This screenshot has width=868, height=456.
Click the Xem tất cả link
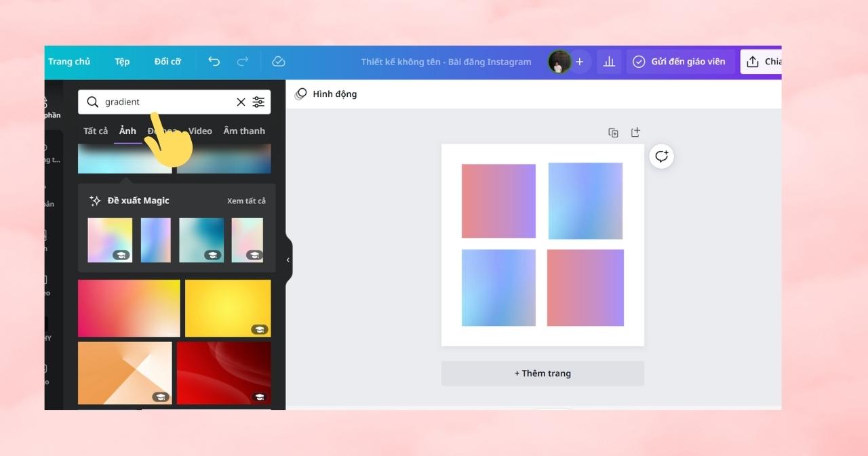coord(246,201)
